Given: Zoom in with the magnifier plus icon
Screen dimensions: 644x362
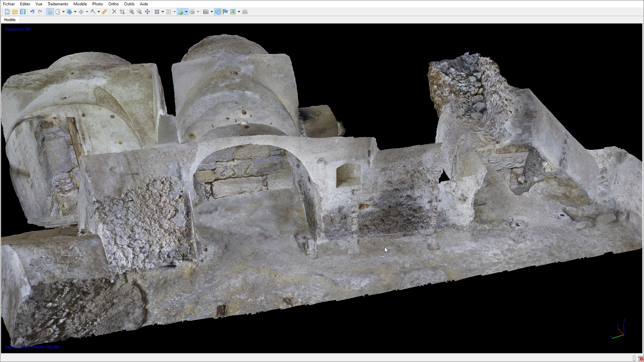Looking at the screenshot, I should click(131, 12).
